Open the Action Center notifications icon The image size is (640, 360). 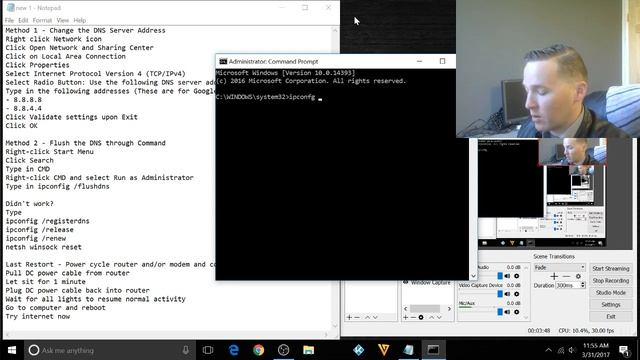pos(624,350)
